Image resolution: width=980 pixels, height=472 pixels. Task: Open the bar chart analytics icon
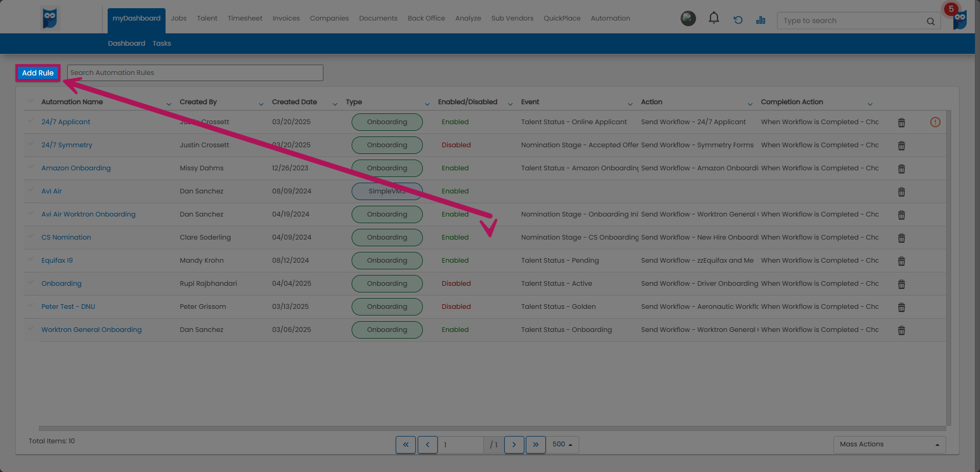pos(761,20)
